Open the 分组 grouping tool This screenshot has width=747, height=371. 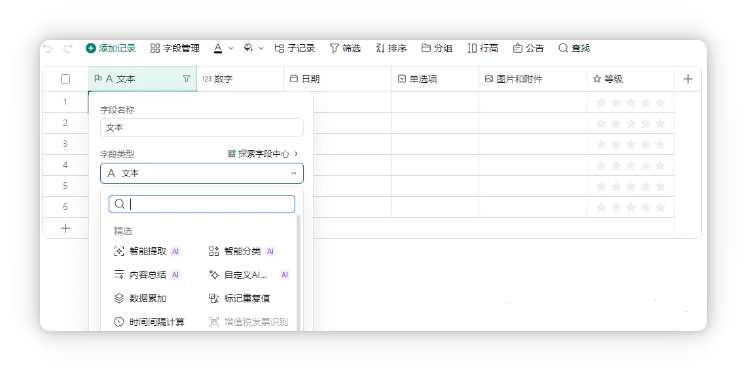click(x=437, y=48)
